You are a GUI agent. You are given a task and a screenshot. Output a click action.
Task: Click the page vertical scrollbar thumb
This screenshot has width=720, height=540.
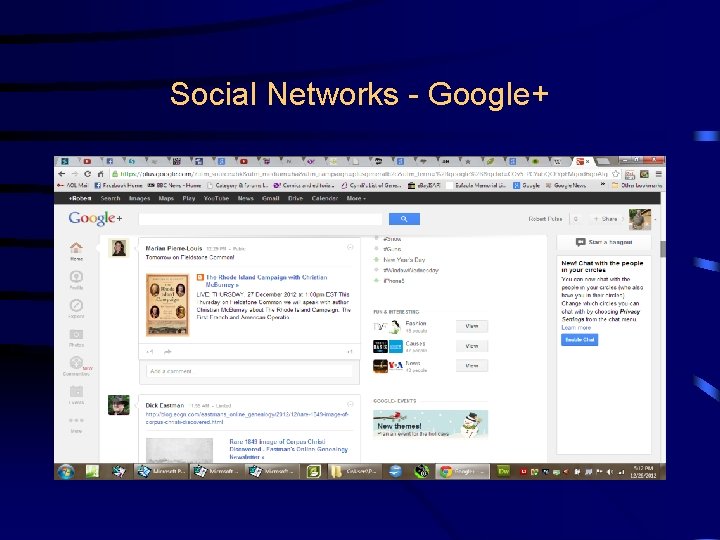(663, 248)
